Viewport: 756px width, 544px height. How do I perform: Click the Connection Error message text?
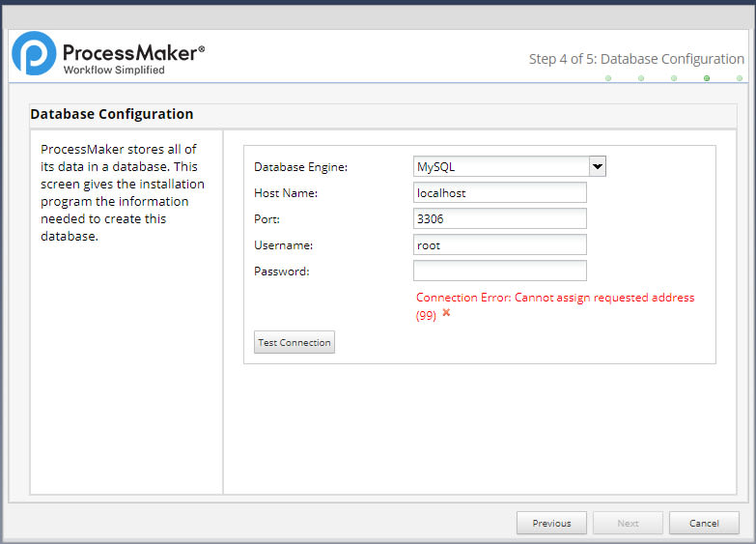coord(555,306)
